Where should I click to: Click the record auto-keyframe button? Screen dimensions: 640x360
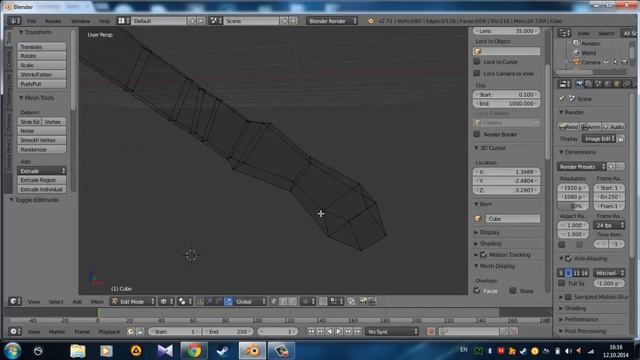[431, 331]
